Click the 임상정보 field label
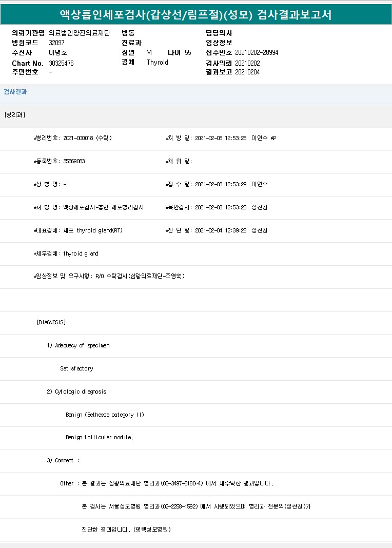The image size is (392, 548). pyautogui.click(x=219, y=43)
